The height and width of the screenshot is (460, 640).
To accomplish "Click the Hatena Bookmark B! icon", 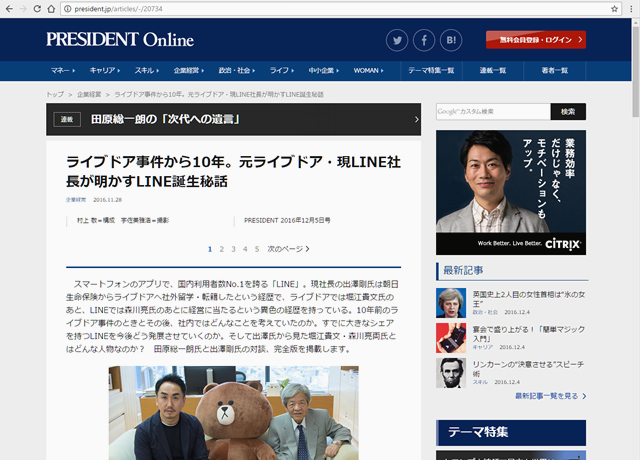I will (x=450, y=41).
